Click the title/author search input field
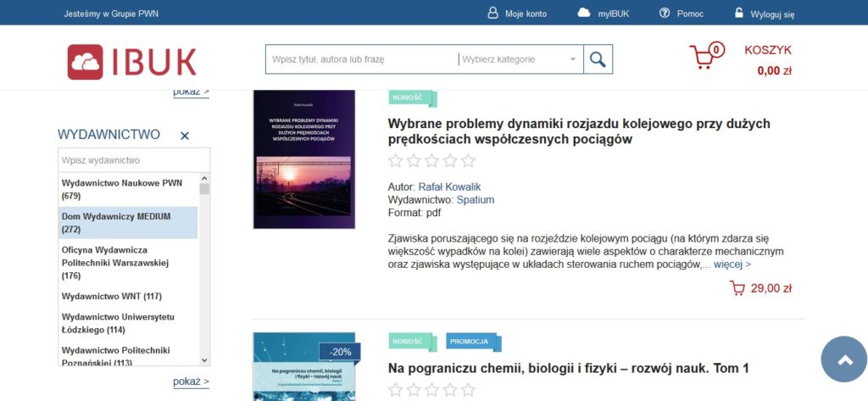Screen dimensions: 868x401 click(362, 59)
